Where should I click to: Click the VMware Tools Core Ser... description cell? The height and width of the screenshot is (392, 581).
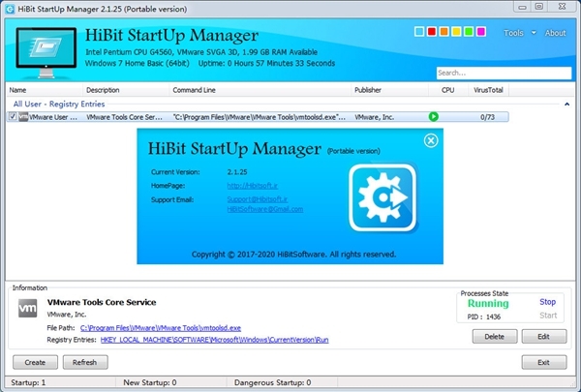(x=124, y=117)
